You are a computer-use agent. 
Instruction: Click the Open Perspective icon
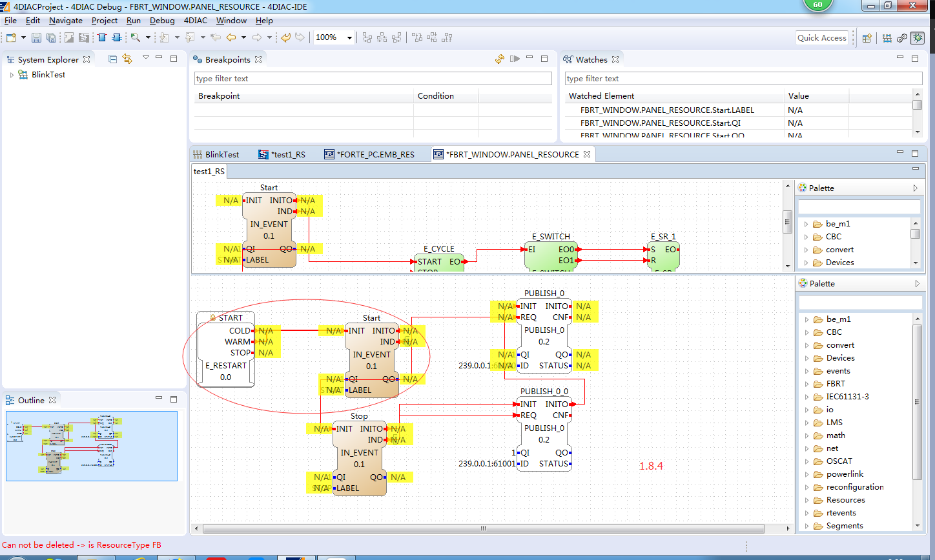click(867, 38)
